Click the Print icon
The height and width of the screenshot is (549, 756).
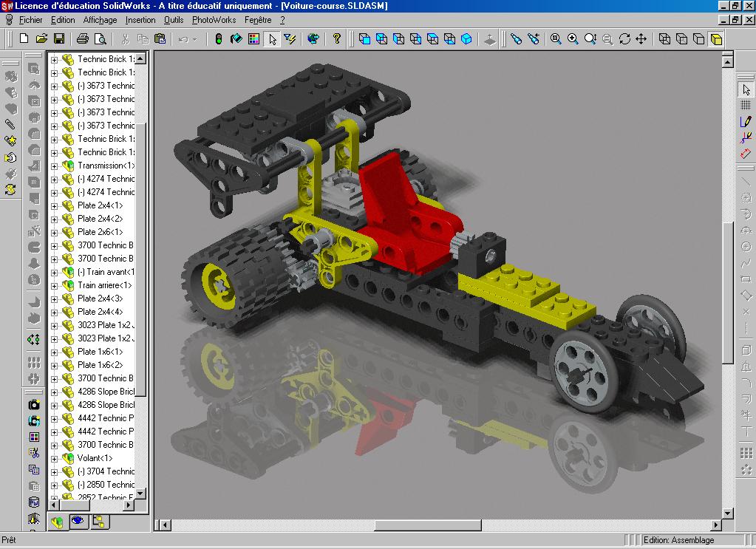coord(83,39)
